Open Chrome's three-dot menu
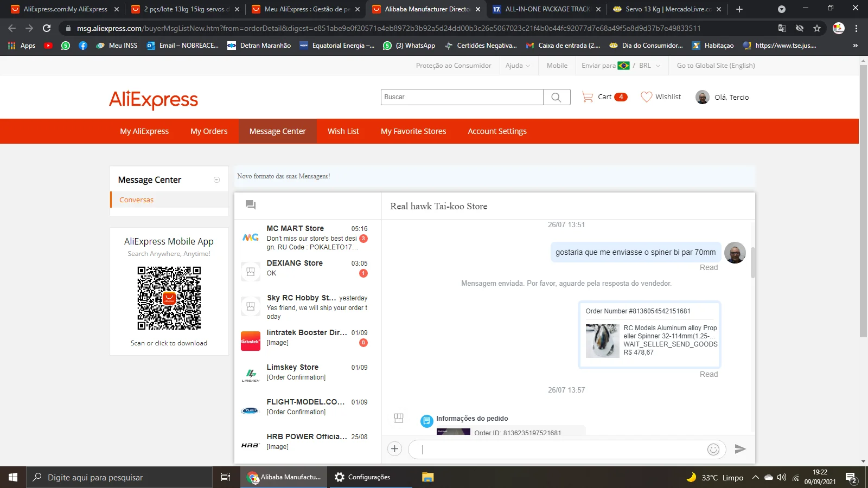This screenshot has height=488, width=868. click(856, 28)
